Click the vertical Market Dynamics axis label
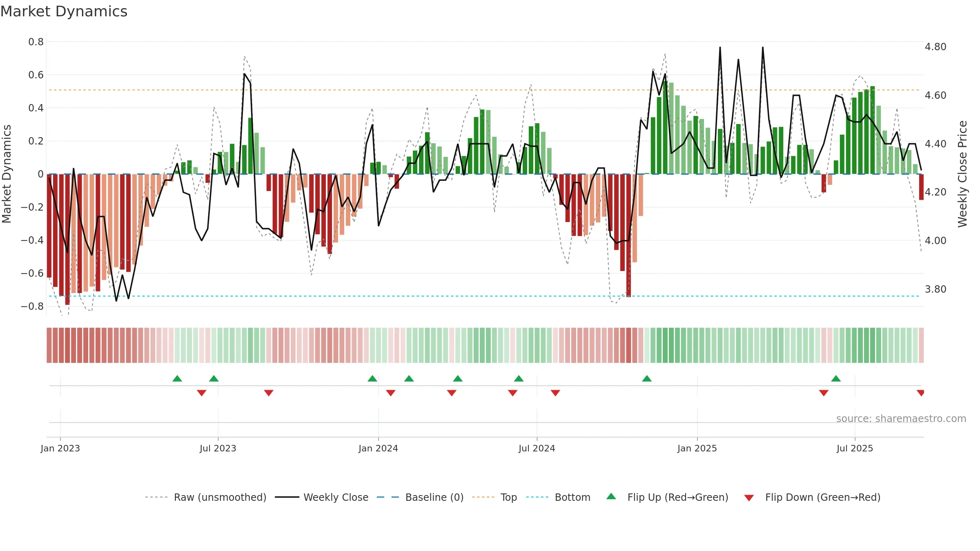 [7, 174]
